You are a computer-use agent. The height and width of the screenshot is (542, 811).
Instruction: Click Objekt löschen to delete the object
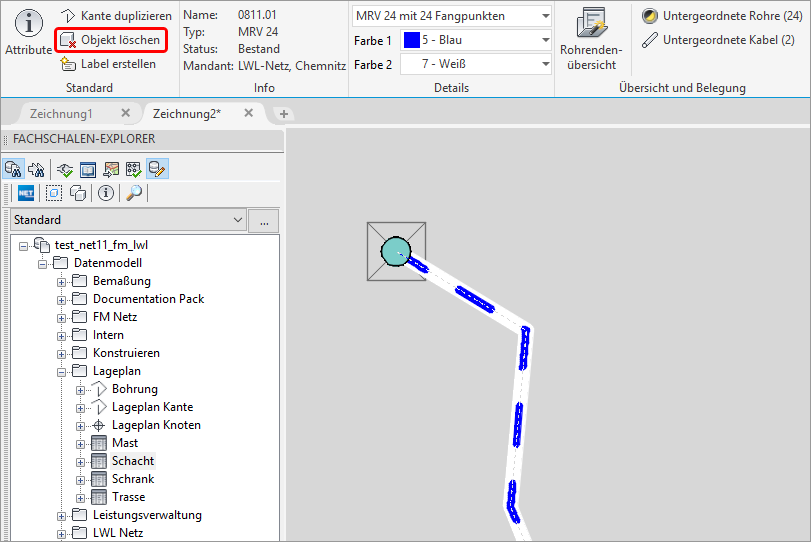click(x=110, y=40)
